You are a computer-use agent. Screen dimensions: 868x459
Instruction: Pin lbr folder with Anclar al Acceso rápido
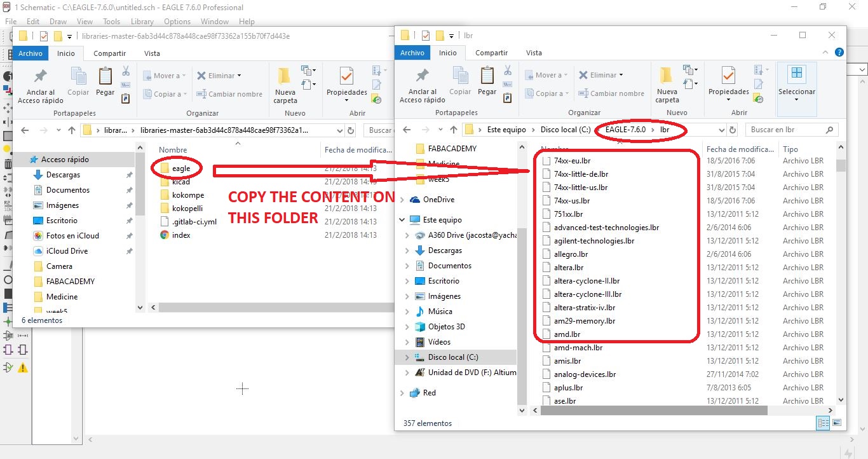click(x=423, y=85)
